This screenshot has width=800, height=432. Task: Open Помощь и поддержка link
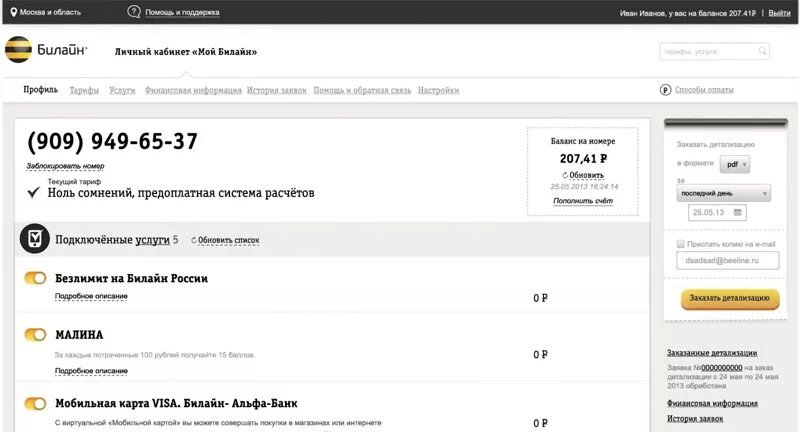tap(182, 12)
